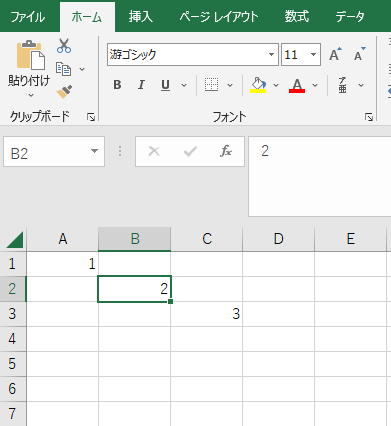Click the formula bar showing 2
391x426 pixels.
coord(320,177)
